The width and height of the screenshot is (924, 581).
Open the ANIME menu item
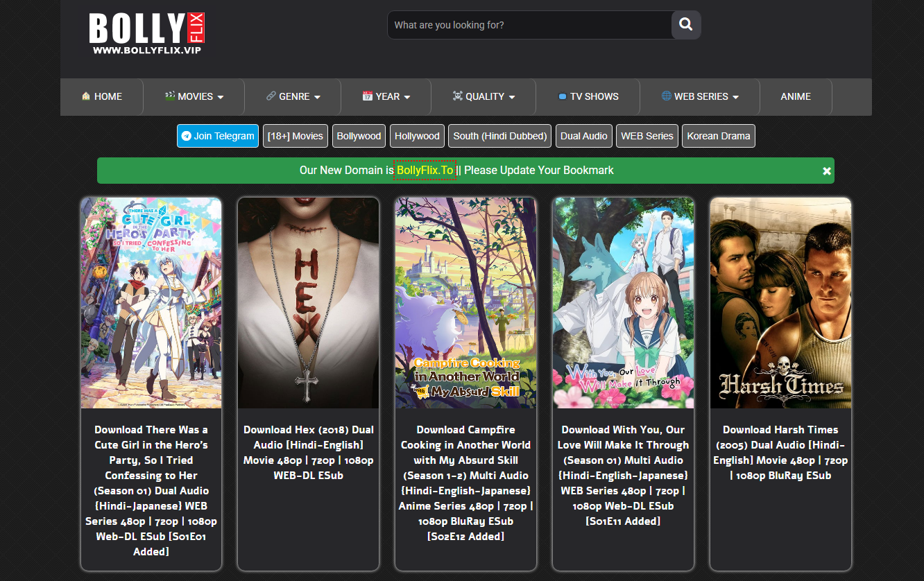tap(796, 96)
